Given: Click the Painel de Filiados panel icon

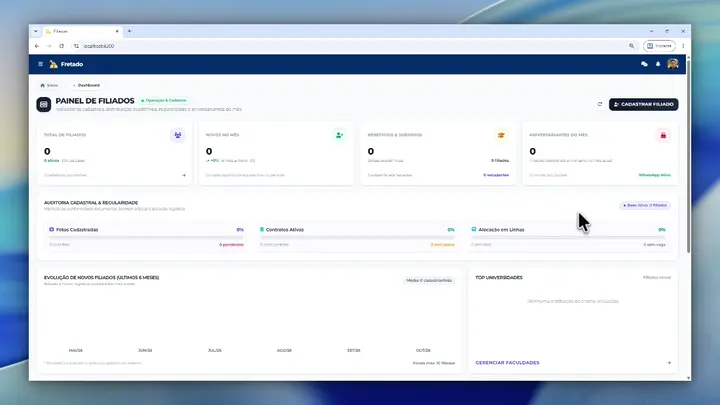Looking at the screenshot, I should click(44, 105).
